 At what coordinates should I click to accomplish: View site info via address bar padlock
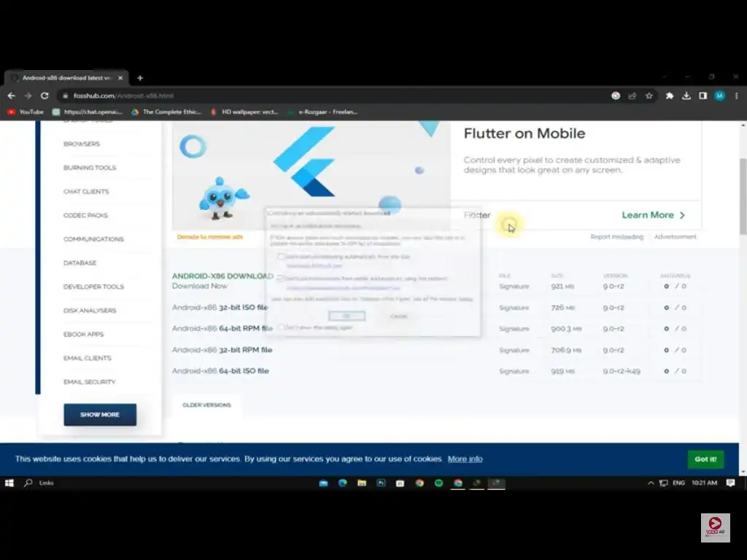pos(66,96)
